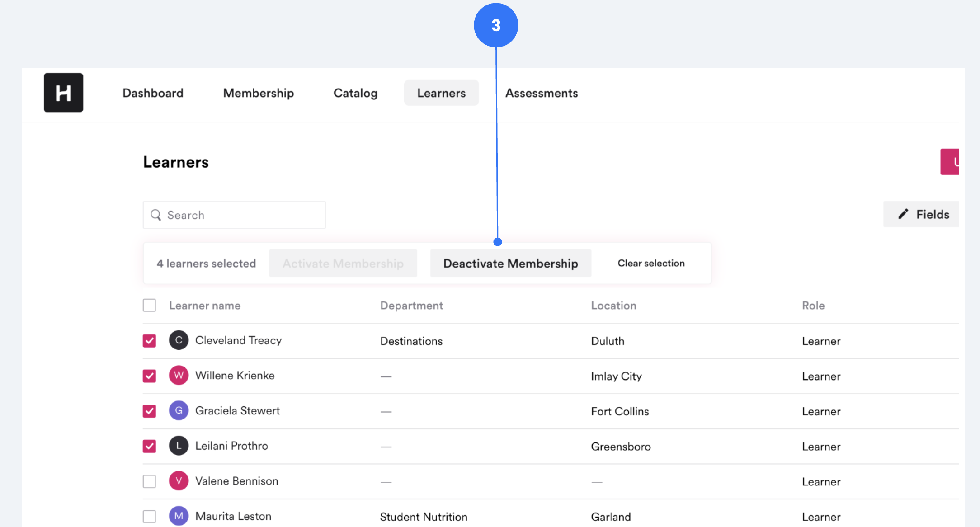
Task: Click the pencil icon beside Fields
Action: (x=903, y=214)
